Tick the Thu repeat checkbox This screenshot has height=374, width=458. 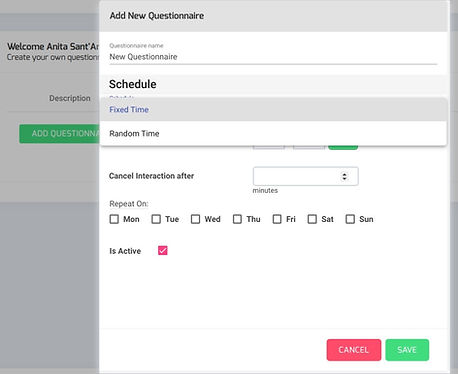coord(237,219)
